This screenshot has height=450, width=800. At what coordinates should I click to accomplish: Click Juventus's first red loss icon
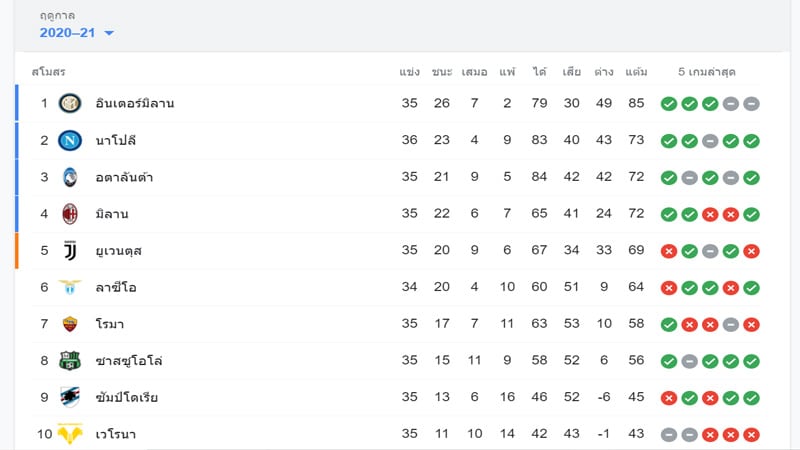(x=669, y=251)
